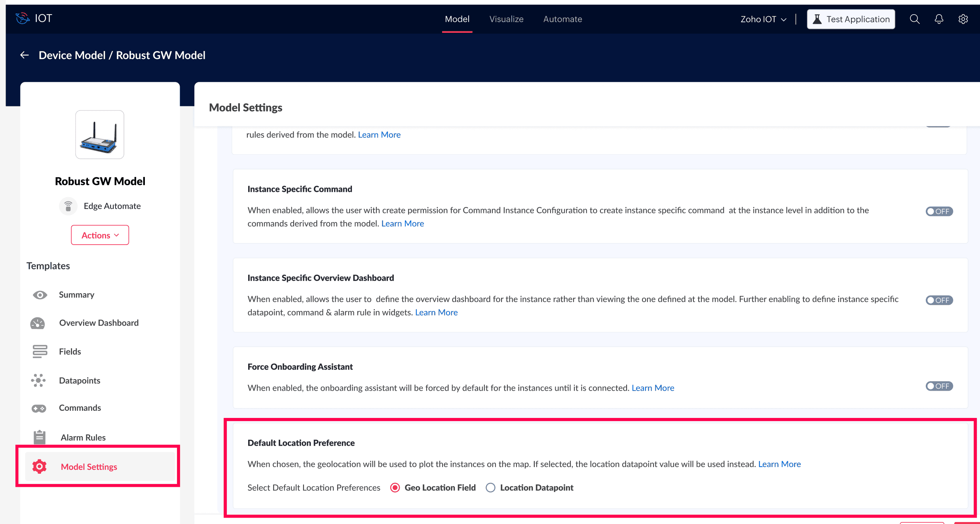The height and width of the screenshot is (524, 980).
Task: Click the back arrow beside Device Model
Action: (x=25, y=55)
